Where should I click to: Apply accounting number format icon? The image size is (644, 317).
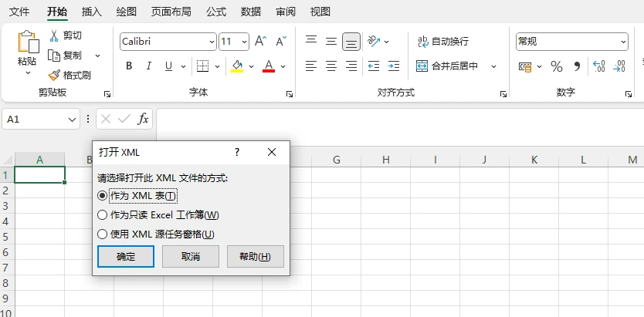point(525,66)
